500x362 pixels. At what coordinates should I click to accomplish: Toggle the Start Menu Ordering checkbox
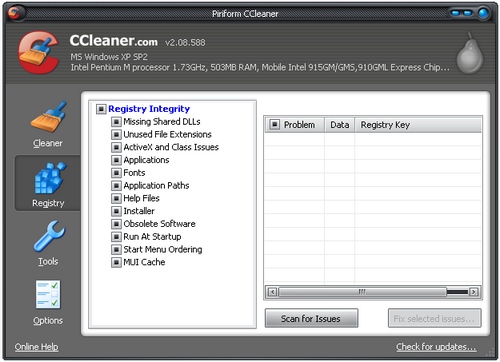tap(116, 250)
